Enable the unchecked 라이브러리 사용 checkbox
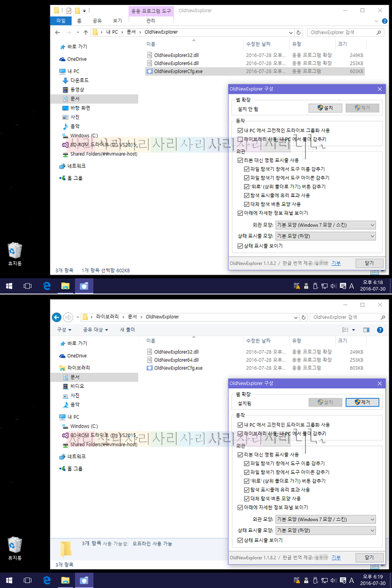Screen dimensions: 392x588 (x=240, y=139)
